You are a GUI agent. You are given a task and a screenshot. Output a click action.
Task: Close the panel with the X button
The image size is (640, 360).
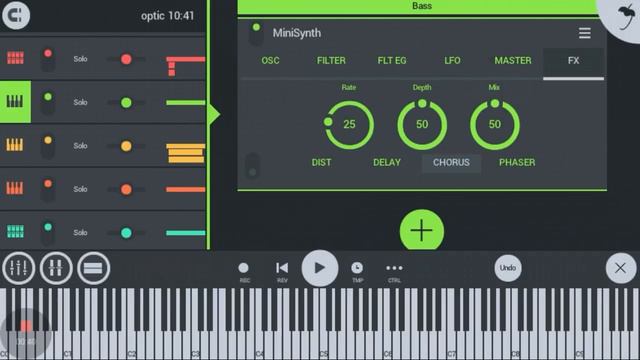coord(620,268)
